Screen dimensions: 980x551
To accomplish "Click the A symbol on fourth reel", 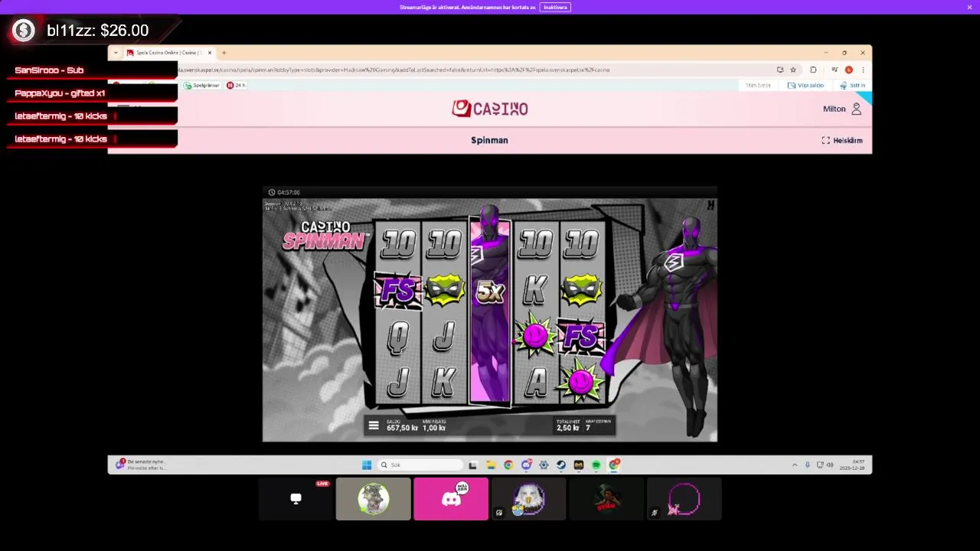I will coord(536,382).
